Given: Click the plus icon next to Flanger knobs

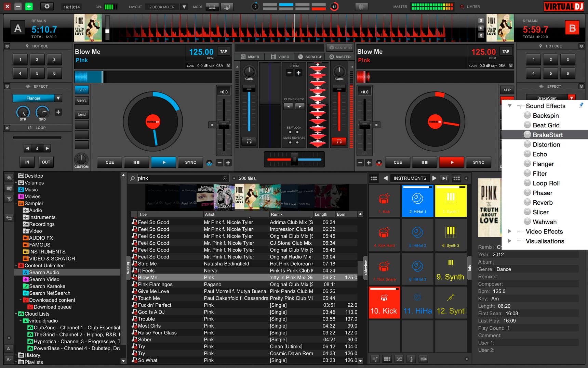Looking at the screenshot, I should [58, 112].
